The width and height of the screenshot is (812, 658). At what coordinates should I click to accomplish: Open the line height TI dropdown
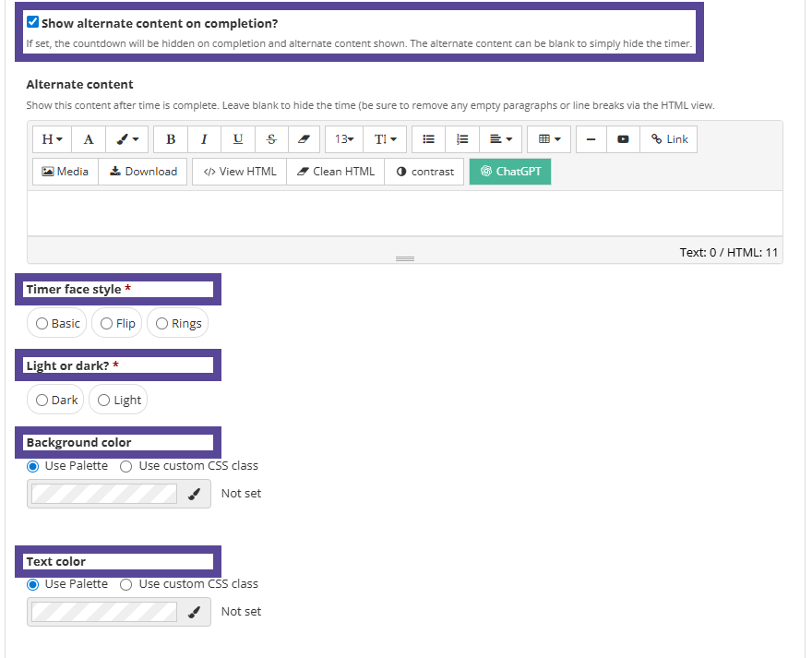(x=385, y=139)
